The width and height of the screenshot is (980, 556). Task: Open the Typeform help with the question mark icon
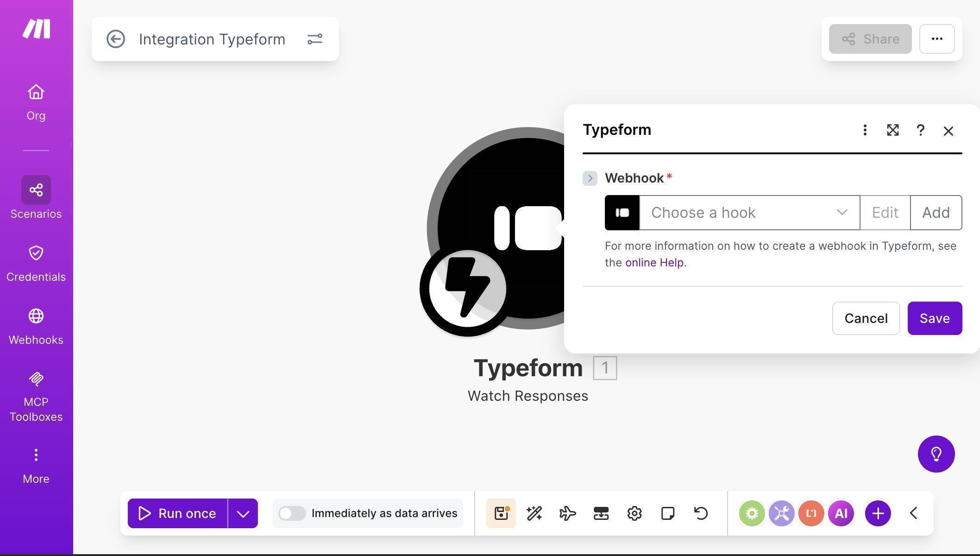click(921, 130)
